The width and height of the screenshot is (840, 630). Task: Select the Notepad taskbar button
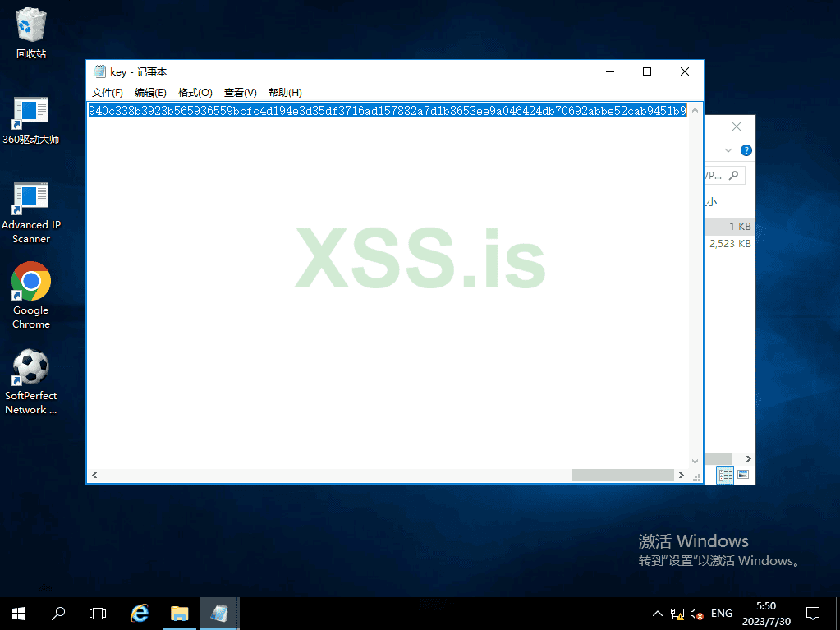[219, 614]
